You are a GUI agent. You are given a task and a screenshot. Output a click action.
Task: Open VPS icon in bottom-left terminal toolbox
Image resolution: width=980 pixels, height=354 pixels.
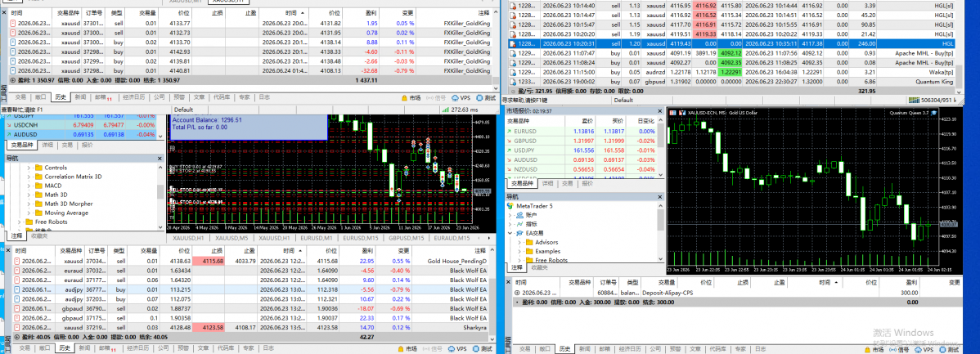click(x=452, y=348)
